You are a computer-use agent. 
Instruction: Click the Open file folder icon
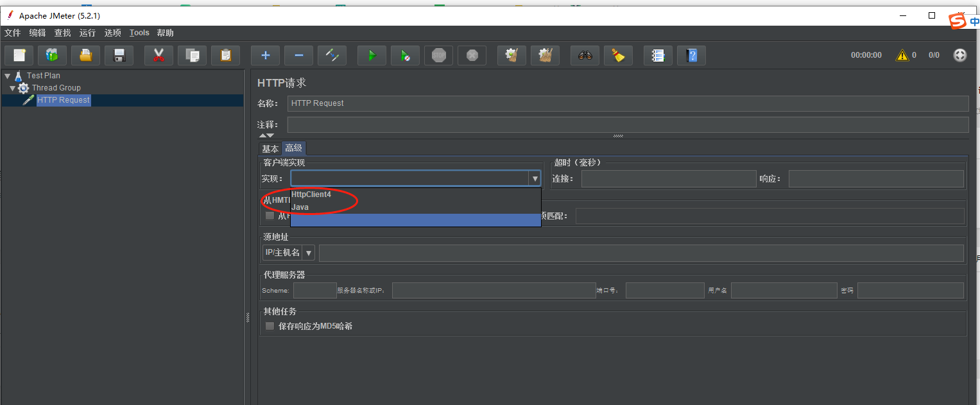[x=85, y=55]
